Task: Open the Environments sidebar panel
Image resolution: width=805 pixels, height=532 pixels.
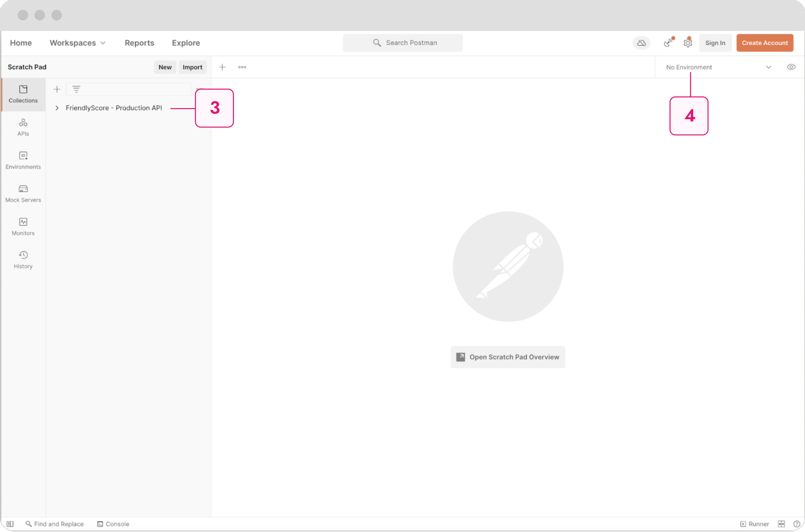Action: coord(23,160)
